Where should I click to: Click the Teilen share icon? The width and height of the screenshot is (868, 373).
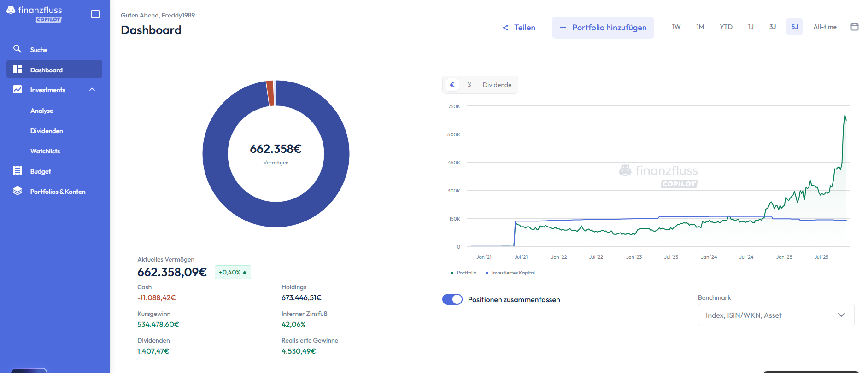tap(505, 28)
